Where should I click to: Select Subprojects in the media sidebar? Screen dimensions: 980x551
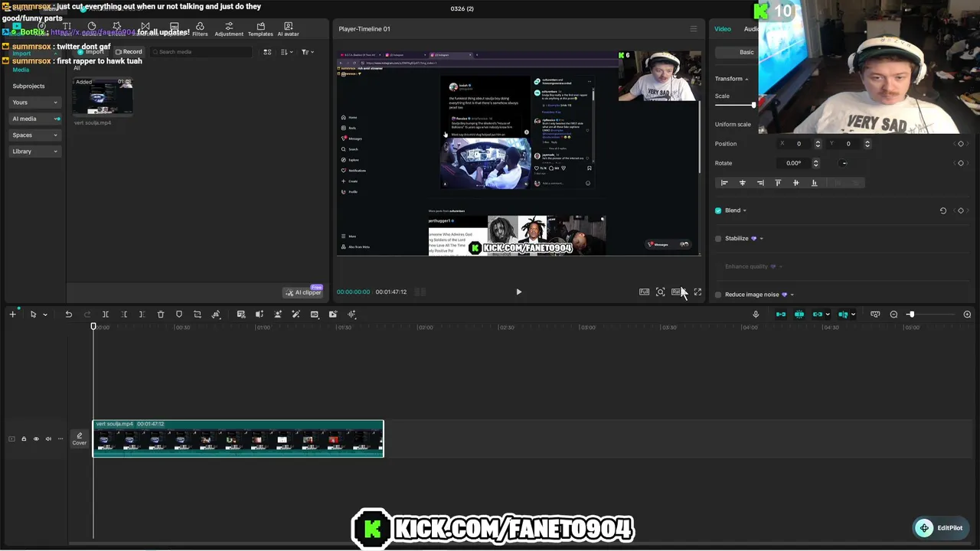pos(28,86)
